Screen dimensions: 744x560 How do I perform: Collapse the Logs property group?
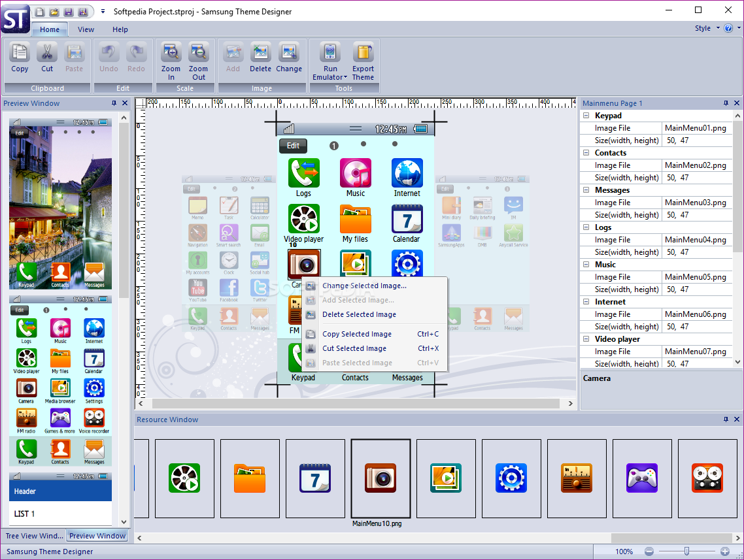point(586,227)
